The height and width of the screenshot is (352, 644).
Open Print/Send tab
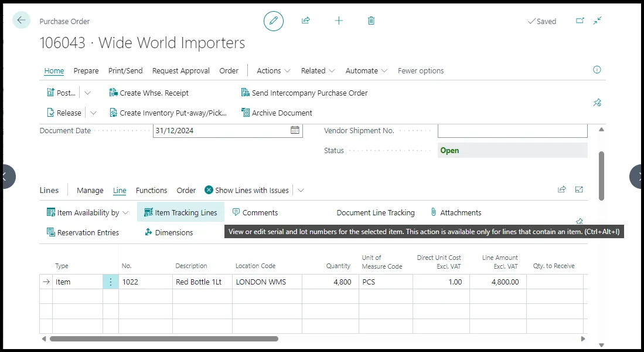(125, 71)
